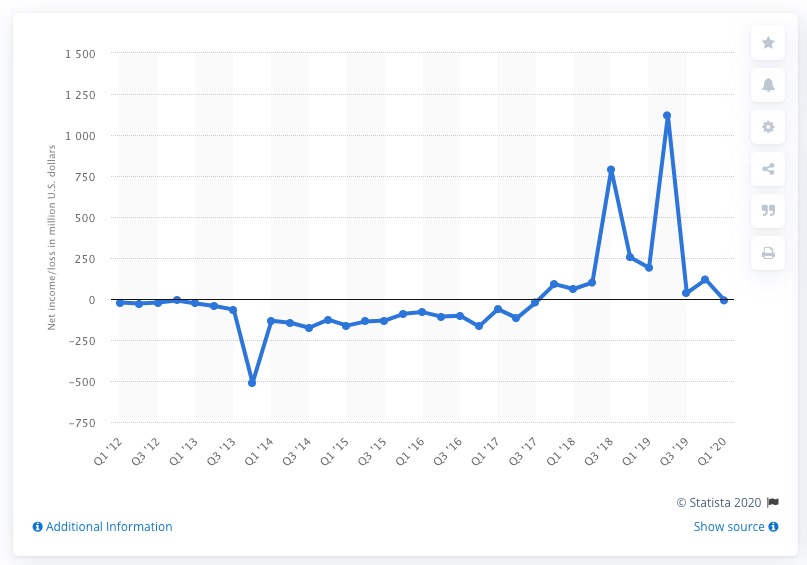Click the info icon beside Additional Information
The width and height of the screenshot is (807, 565).
pos(38,527)
